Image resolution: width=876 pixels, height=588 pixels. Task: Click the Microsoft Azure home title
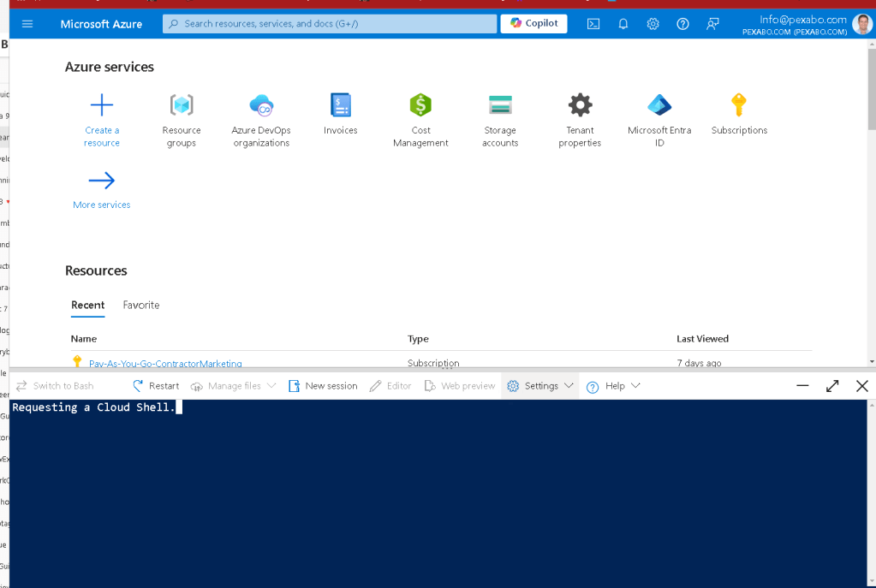tap(101, 24)
